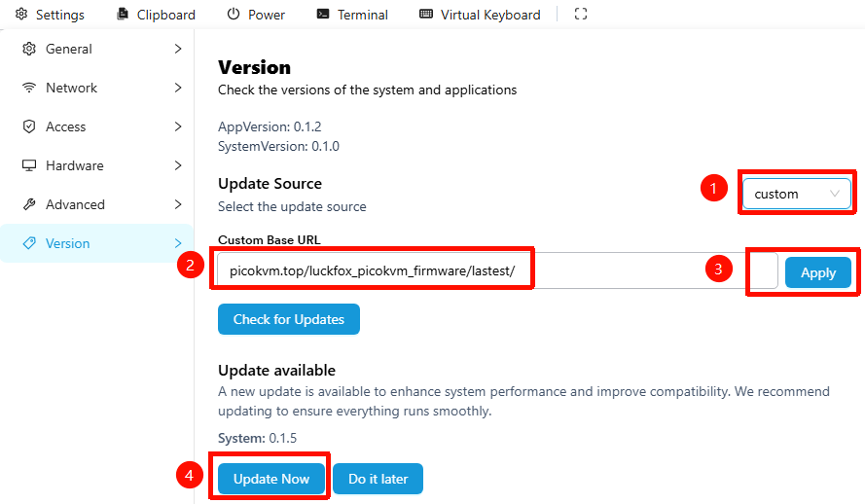
Task: Expand the General section chevron
Action: (178, 49)
